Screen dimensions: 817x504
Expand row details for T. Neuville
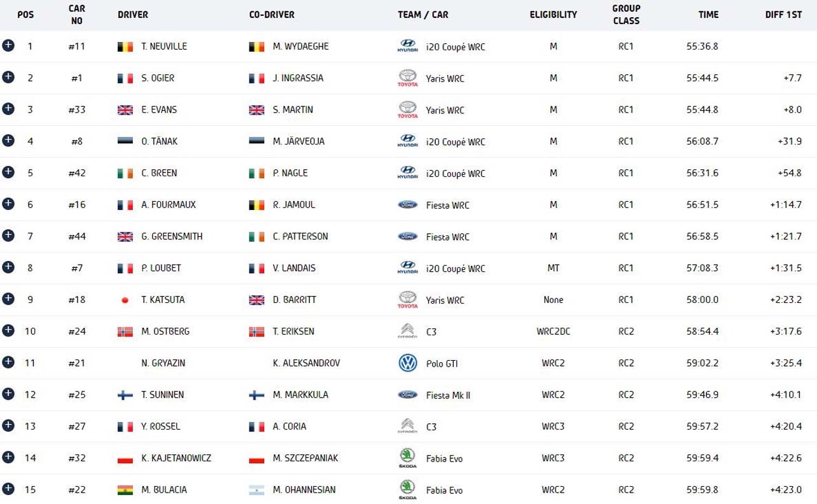pos(8,45)
